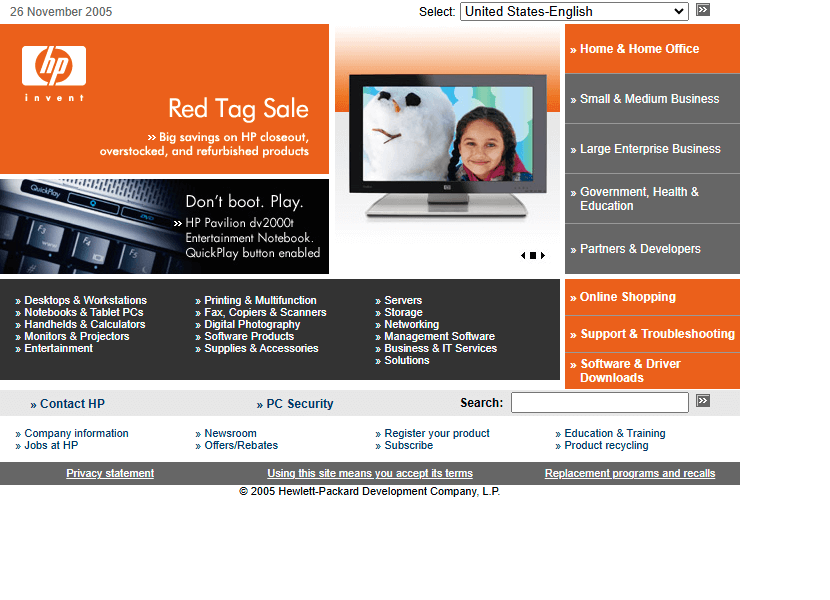Open Software Products link
This screenshot has height=600, width=830.
[x=249, y=336]
